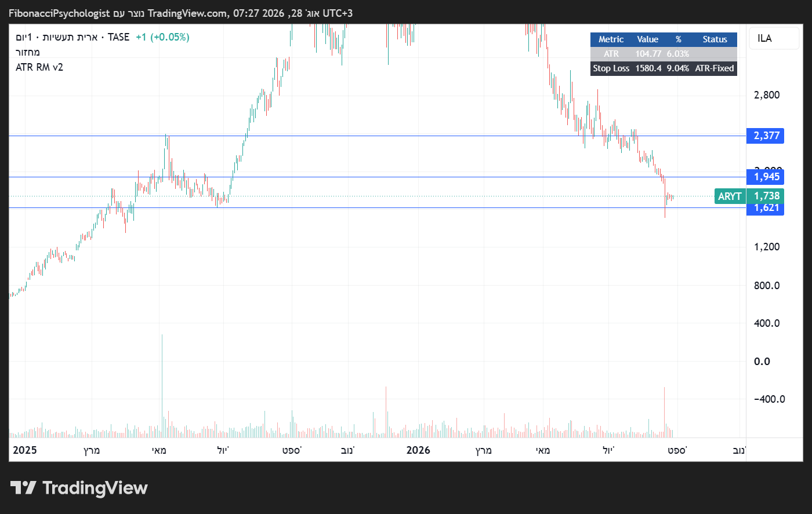The image size is (812, 514).
Task: Click the ATR percentage 6.03%
Action: click(678, 54)
